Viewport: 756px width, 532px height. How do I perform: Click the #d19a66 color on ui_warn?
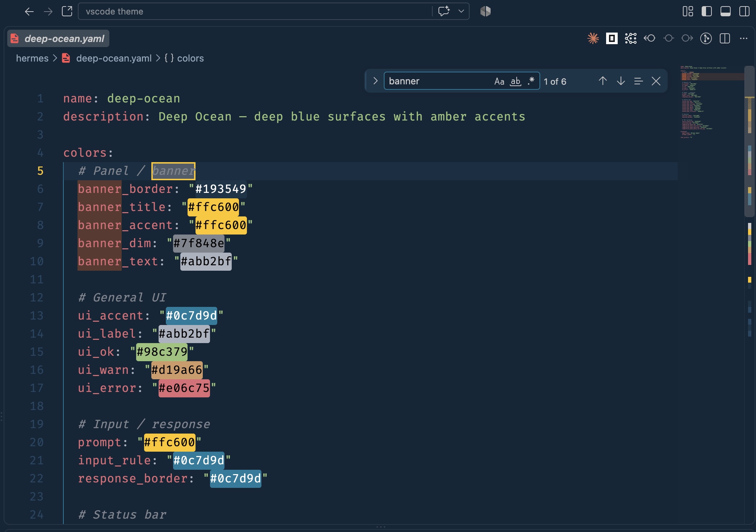(x=177, y=370)
